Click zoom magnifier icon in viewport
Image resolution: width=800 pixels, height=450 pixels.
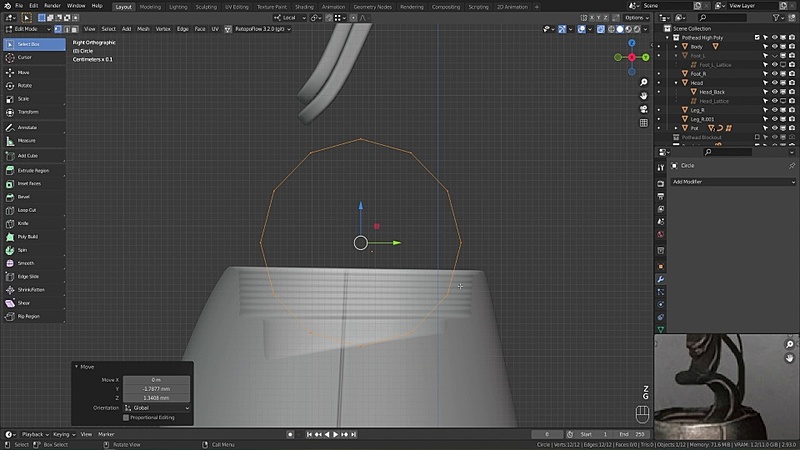[x=644, y=82]
